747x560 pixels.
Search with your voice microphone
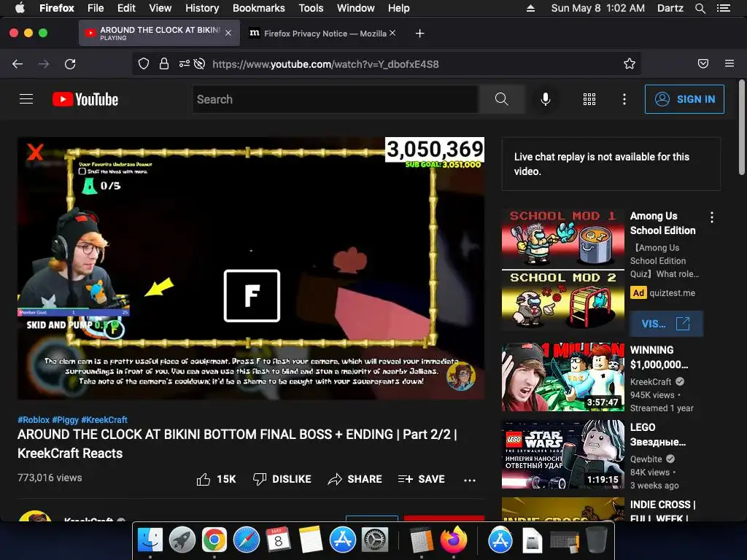click(x=546, y=99)
